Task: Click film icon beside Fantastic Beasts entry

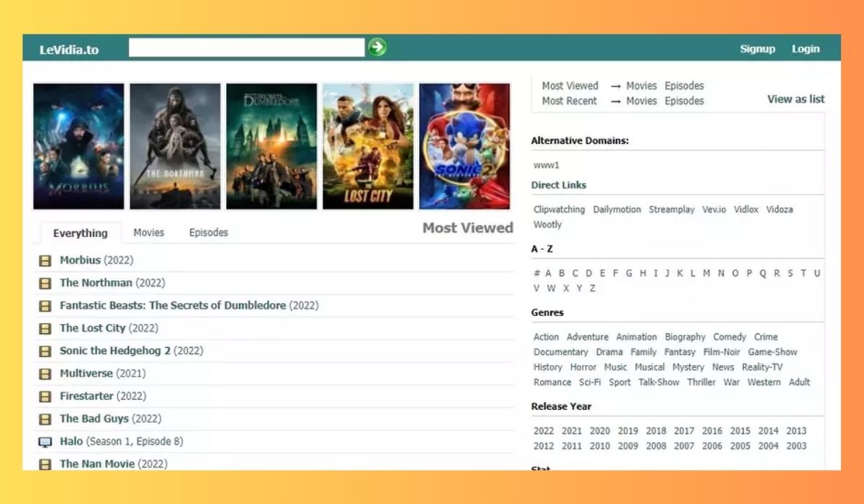Action: 45,306
